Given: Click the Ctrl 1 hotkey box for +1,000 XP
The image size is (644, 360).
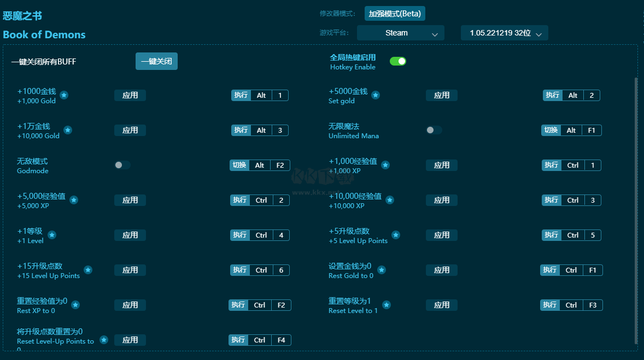Looking at the screenshot, I should pyautogui.click(x=571, y=165).
